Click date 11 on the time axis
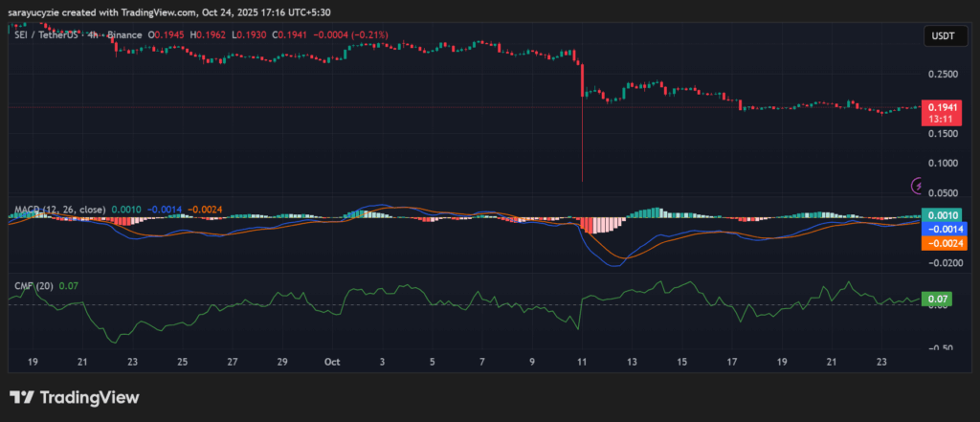 tap(582, 363)
